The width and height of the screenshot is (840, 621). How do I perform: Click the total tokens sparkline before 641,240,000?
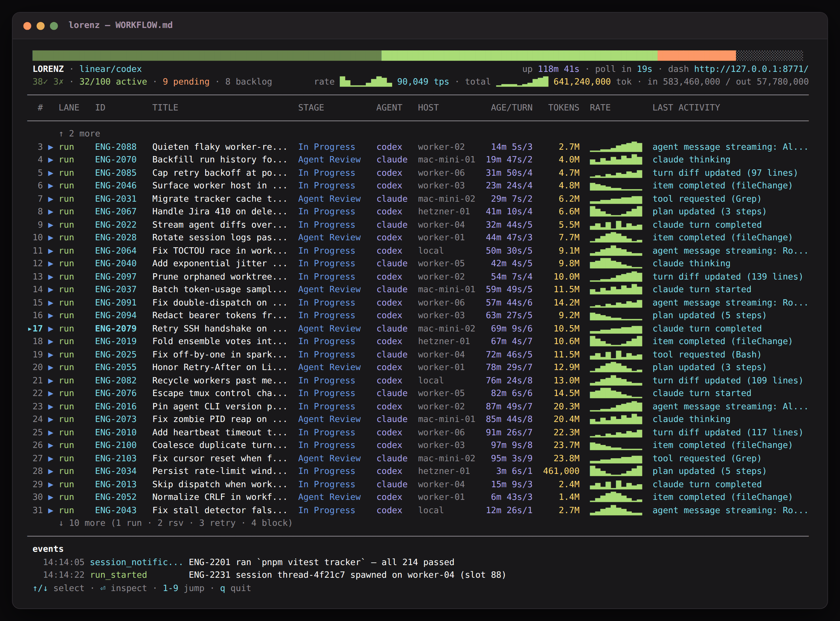(x=522, y=82)
